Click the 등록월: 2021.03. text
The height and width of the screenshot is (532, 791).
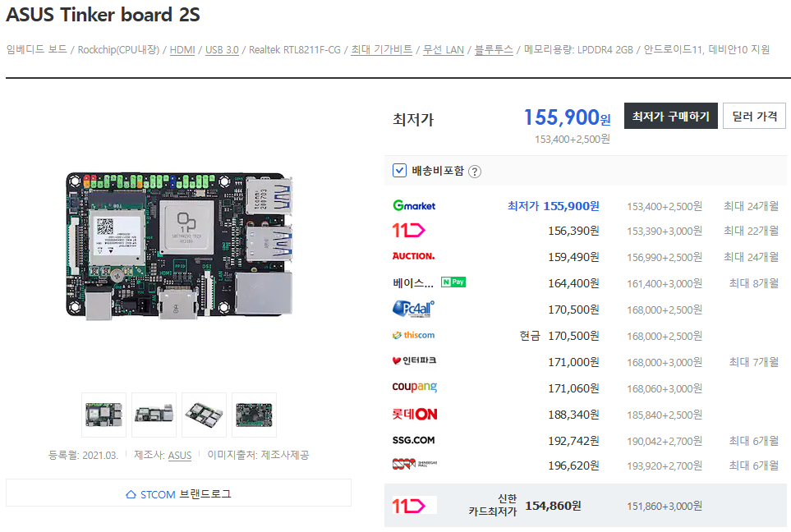click(83, 456)
